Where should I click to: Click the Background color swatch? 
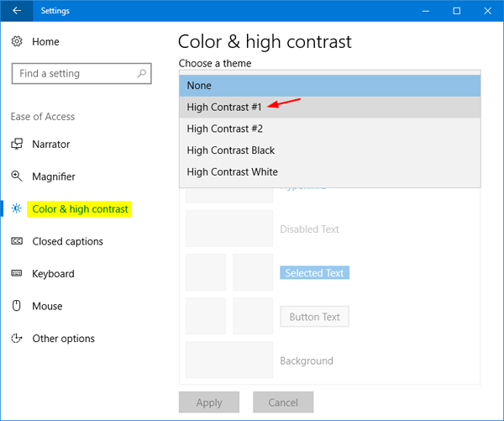coord(229,360)
